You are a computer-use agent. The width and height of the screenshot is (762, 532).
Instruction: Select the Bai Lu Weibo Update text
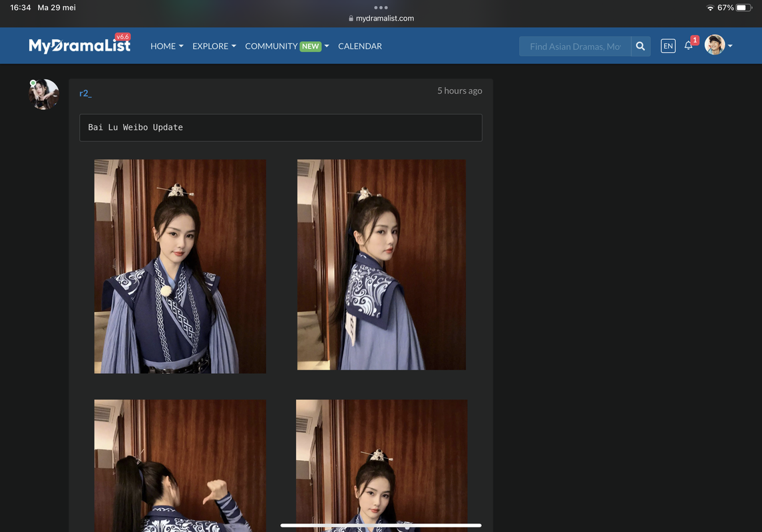(x=135, y=127)
